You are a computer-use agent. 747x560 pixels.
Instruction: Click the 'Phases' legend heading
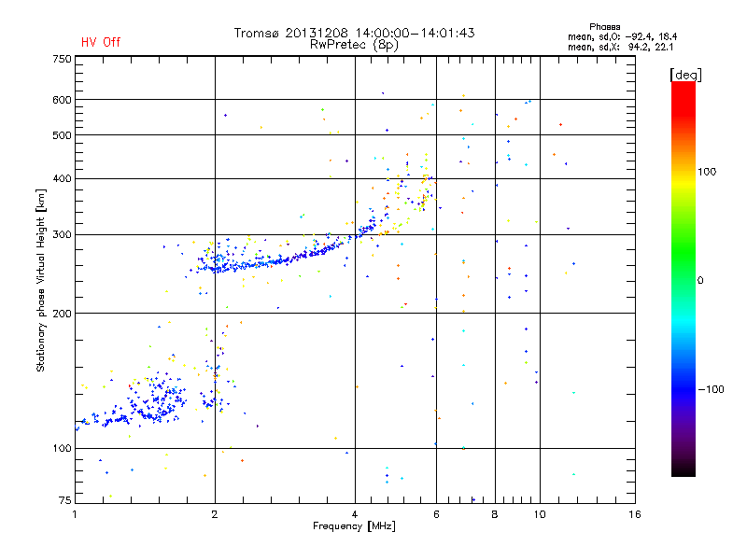(604, 27)
